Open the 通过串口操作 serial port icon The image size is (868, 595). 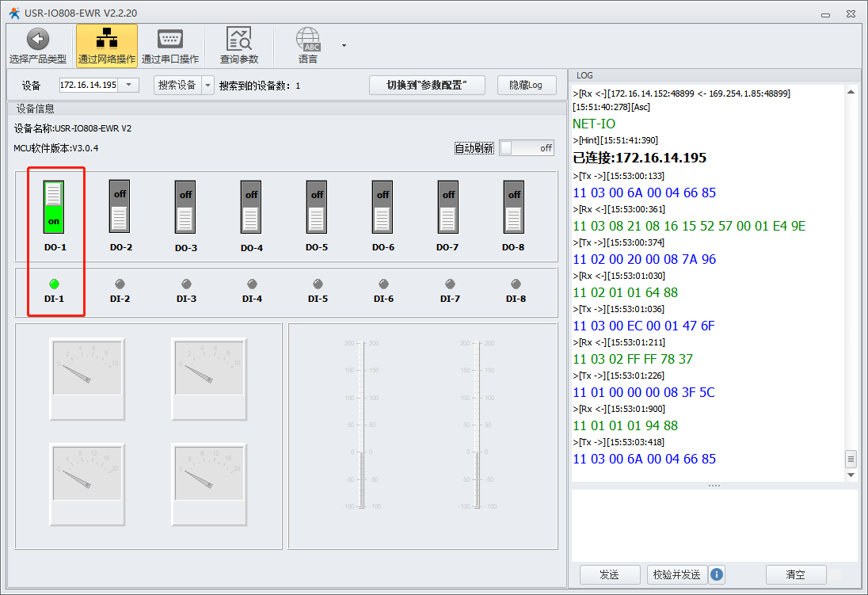[x=170, y=40]
